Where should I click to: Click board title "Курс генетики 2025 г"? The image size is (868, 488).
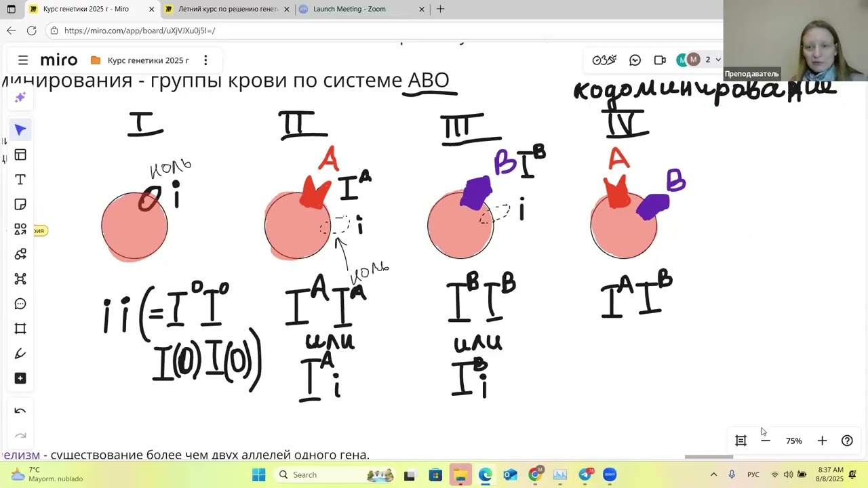point(149,60)
